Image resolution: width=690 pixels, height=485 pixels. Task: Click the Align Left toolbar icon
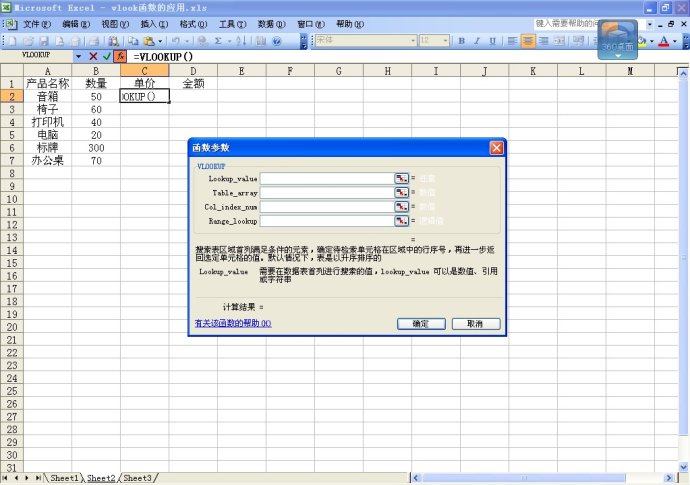point(512,41)
